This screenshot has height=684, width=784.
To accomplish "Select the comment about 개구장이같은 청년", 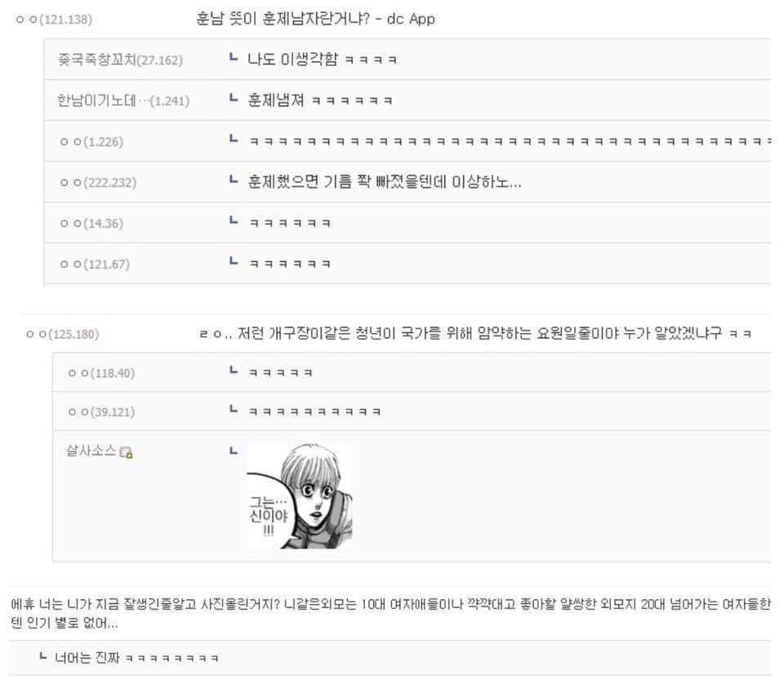I will pos(475,333).
